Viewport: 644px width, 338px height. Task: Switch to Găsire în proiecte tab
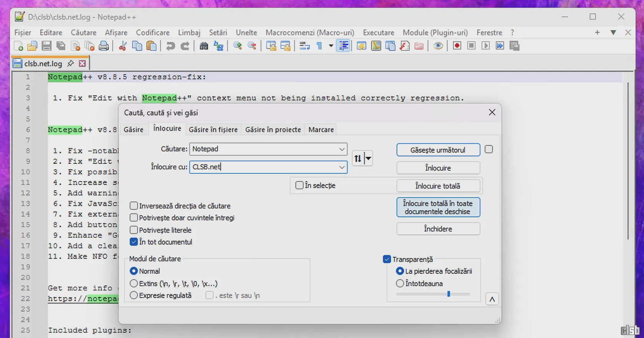[x=273, y=130]
